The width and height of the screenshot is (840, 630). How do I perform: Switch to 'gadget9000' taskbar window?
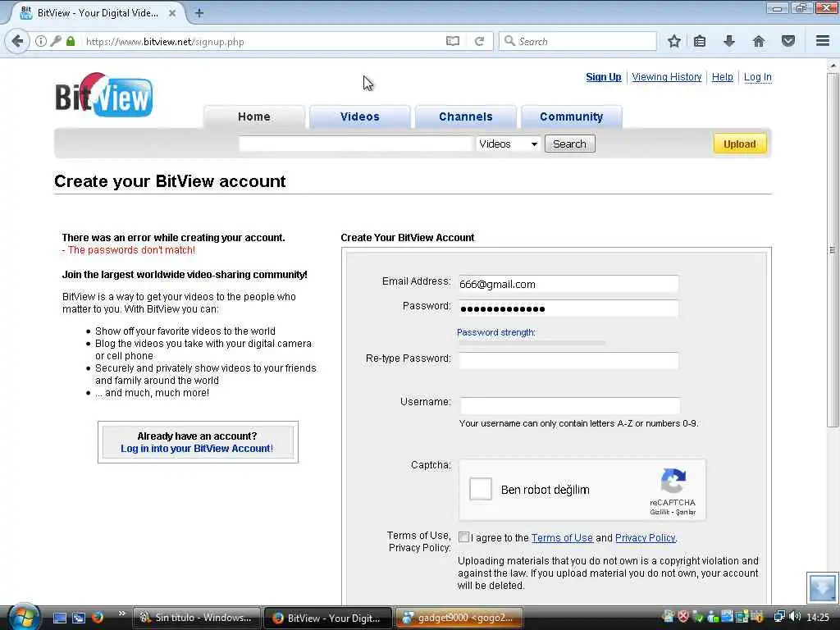coord(461,618)
